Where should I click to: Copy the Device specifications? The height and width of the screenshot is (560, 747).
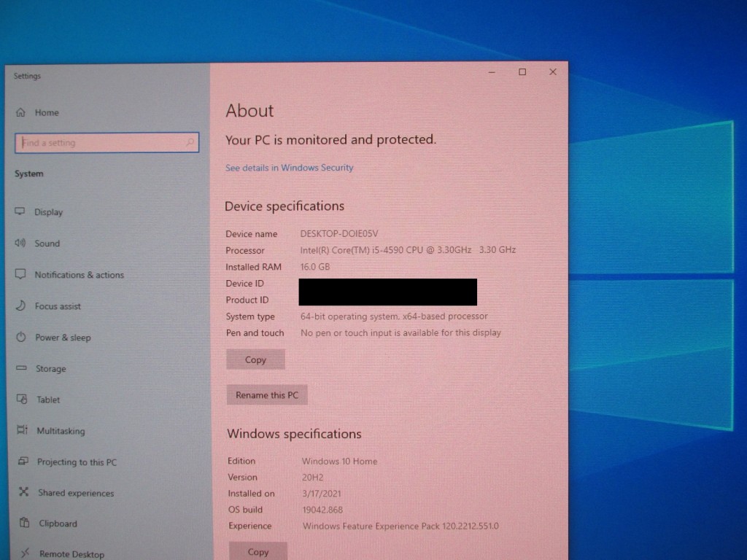pos(255,359)
